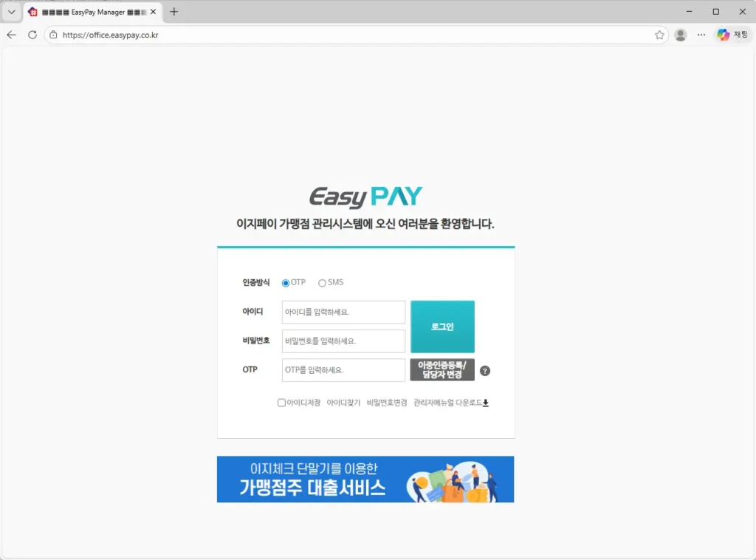Select the OTP authentication method
Image resolution: width=756 pixels, height=560 pixels.
(286, 282)
